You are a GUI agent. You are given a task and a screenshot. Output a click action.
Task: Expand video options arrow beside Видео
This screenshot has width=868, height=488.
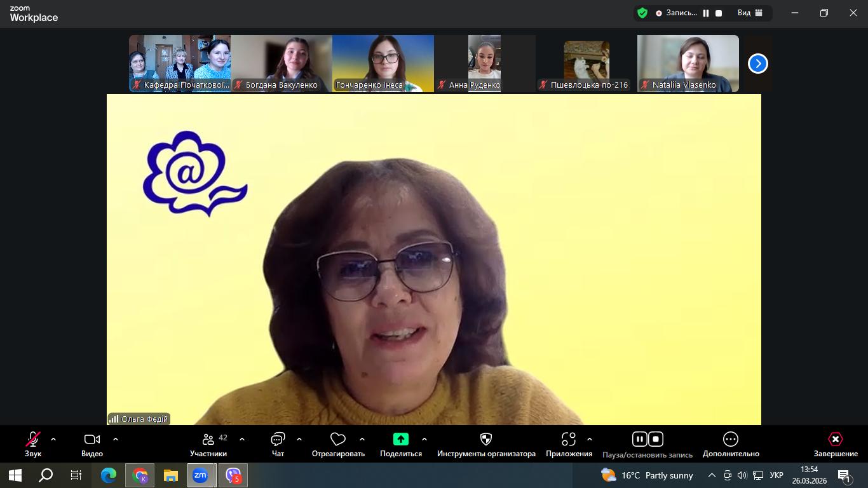pos(116,439)
